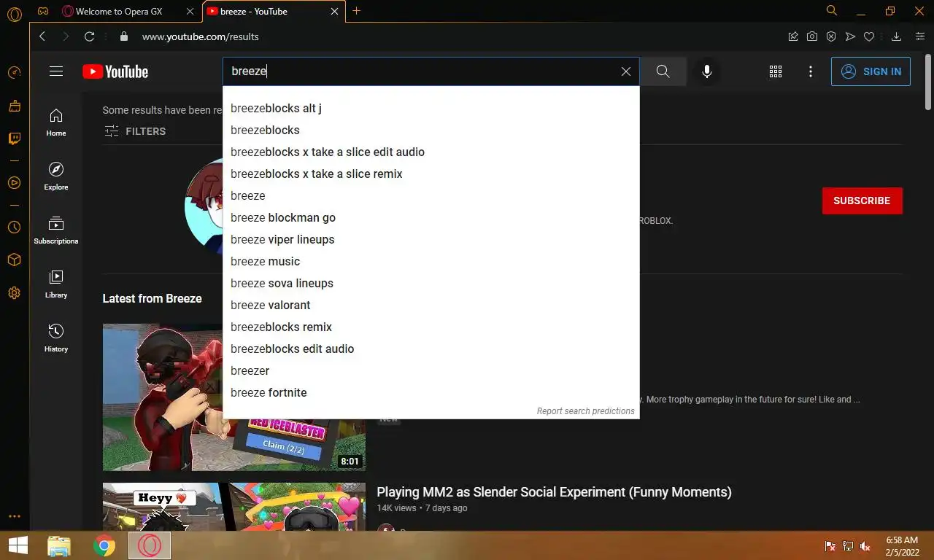
Task: Open the 8:01 video thumbnail
Action: (x=233, y=397)
